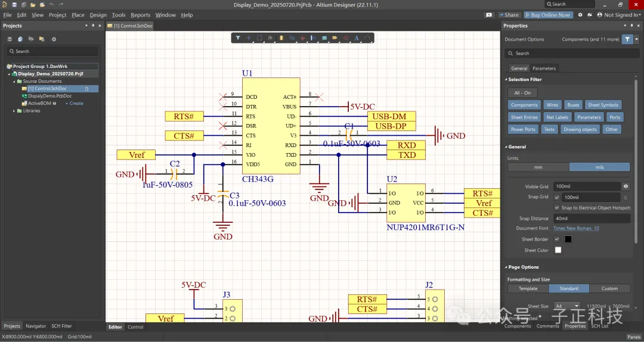The height and width of the screenshot is (342, 644).
Task: Switch to the Parameters tab in Properties
Action: click(x=544, y=69)
